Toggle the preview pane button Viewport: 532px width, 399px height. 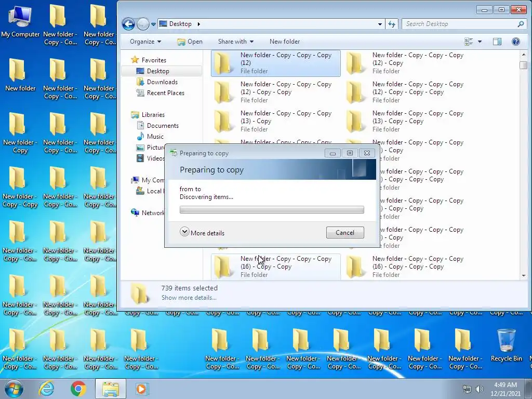click(x=497, y=42)
